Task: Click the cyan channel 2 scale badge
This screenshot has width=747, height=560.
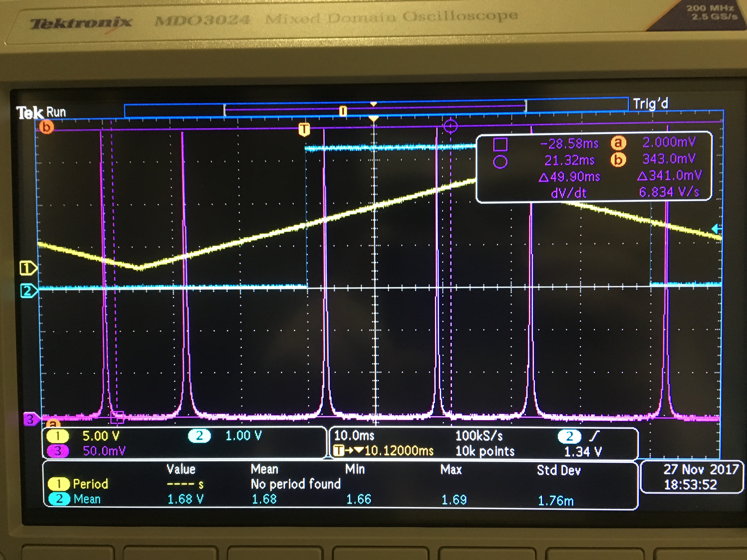Action: pos(199,436)
